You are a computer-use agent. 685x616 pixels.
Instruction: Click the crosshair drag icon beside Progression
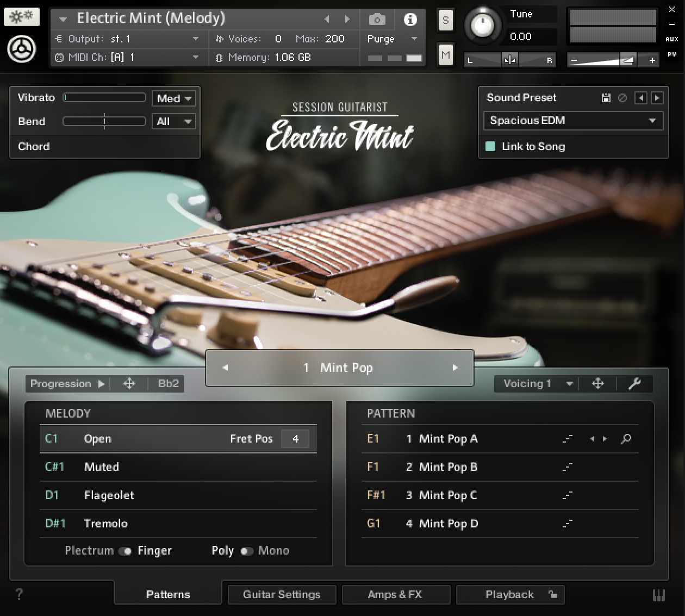[x=129, y=383]
